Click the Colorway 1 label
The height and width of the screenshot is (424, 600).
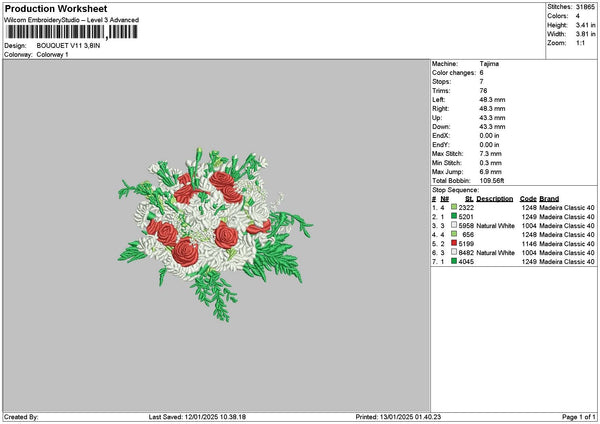52,54
